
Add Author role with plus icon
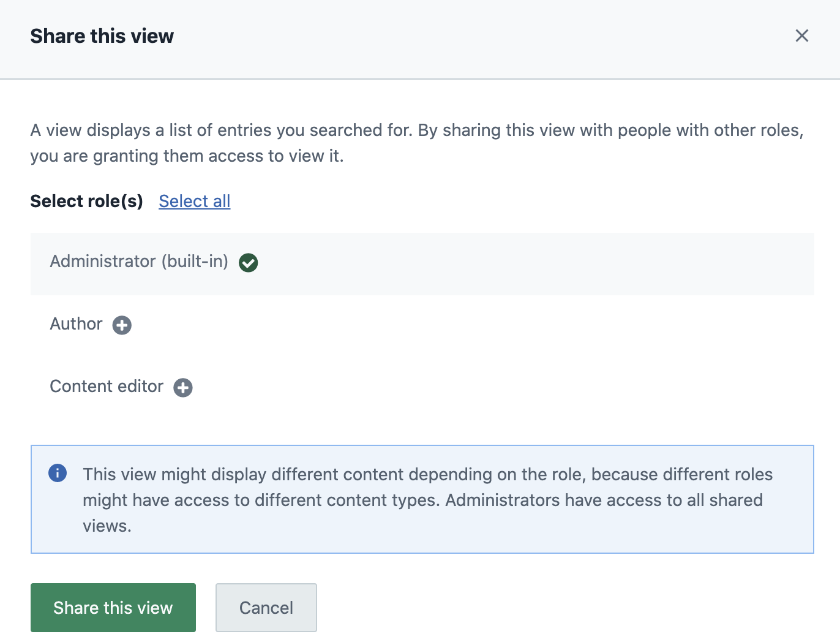[x=122, y=325]
